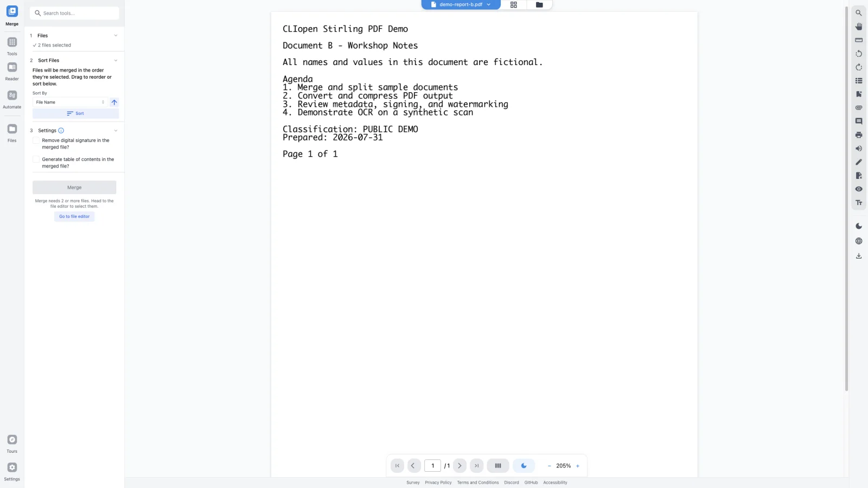Click the speaker read-aloud icon
Screen dimensions: 868x488
pyautogui.click(x=859, y=149)
